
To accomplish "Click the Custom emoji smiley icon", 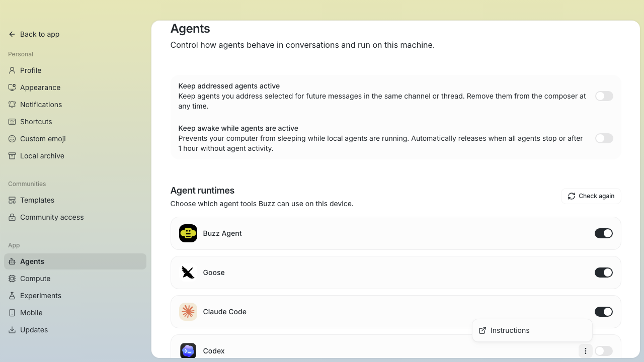I will point(12,139).
